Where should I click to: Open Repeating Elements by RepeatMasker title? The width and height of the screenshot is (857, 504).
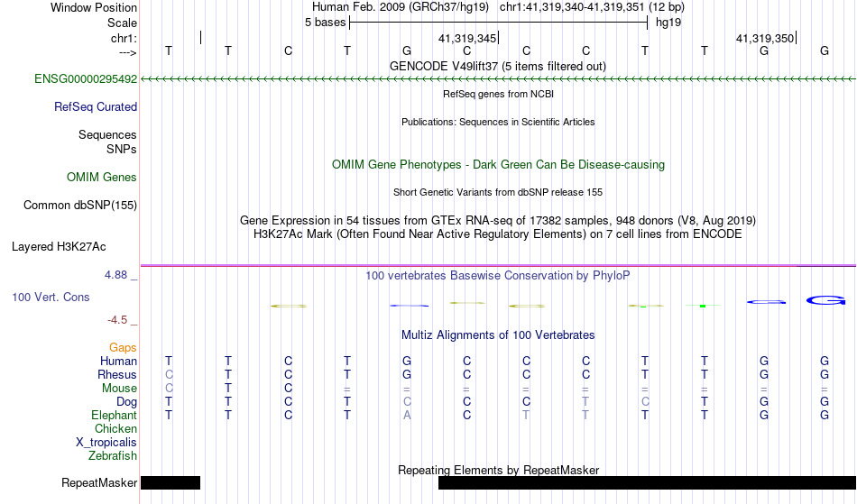(498, 470)
